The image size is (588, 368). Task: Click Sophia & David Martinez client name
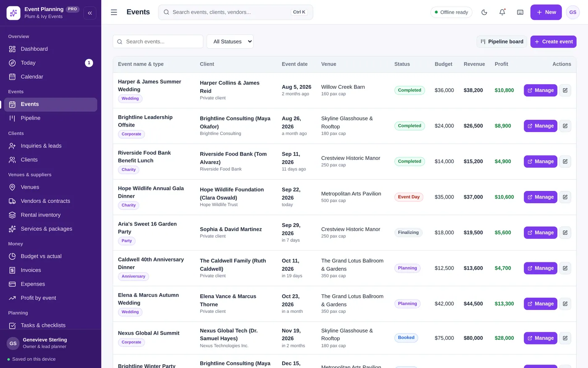click(x=231, y=229)
